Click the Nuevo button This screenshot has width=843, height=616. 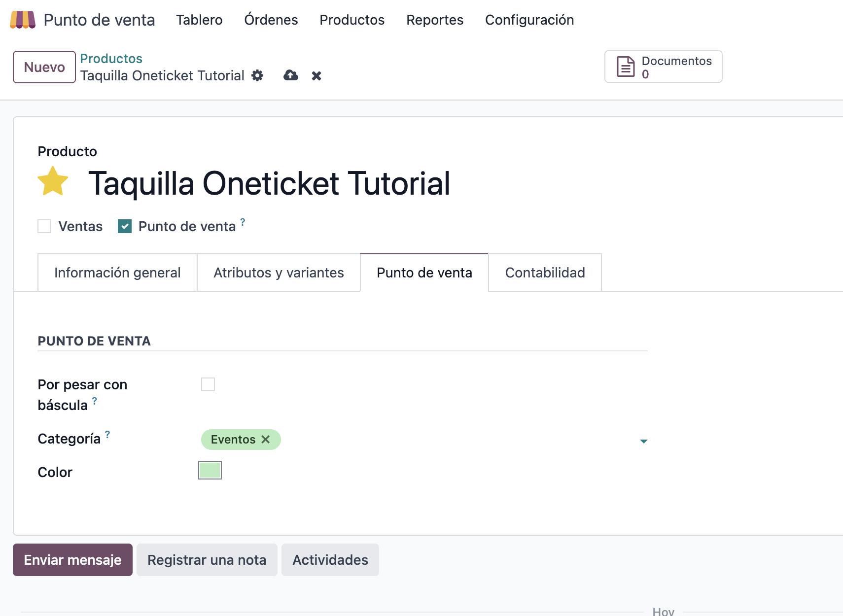tap(44, 67)
